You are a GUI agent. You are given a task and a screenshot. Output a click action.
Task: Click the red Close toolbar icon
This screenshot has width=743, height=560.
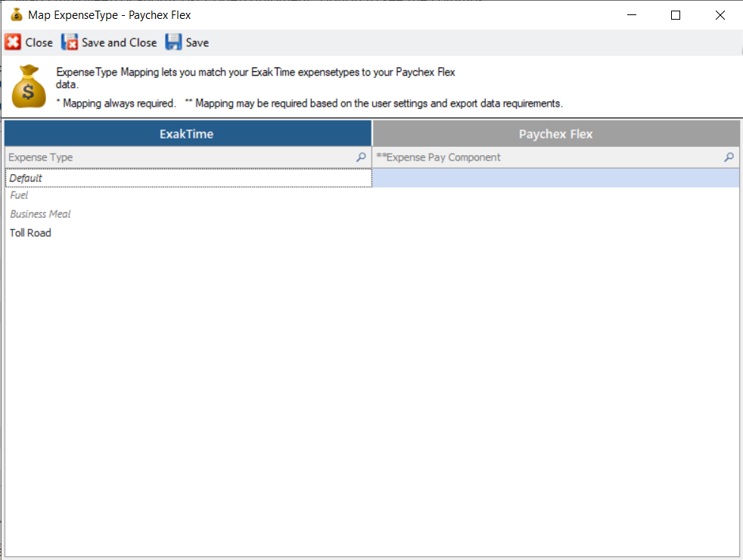13,42
